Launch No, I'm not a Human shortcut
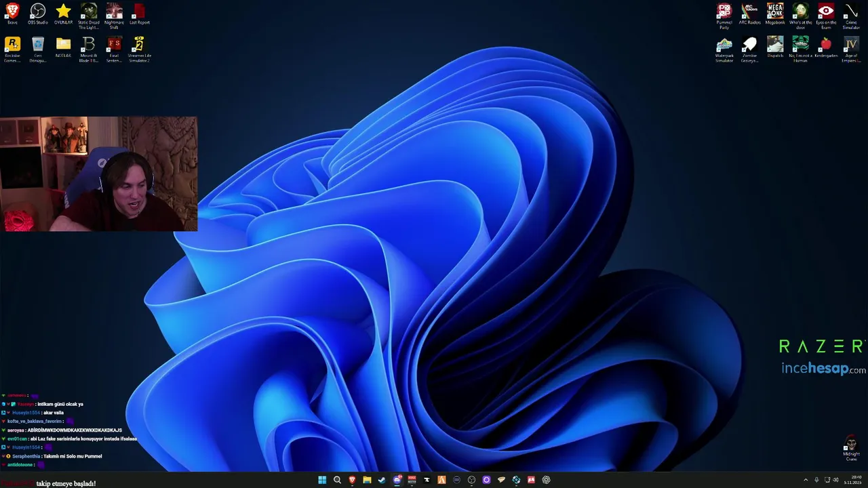This screenshot has height=488, width=868. coord(800,50)
